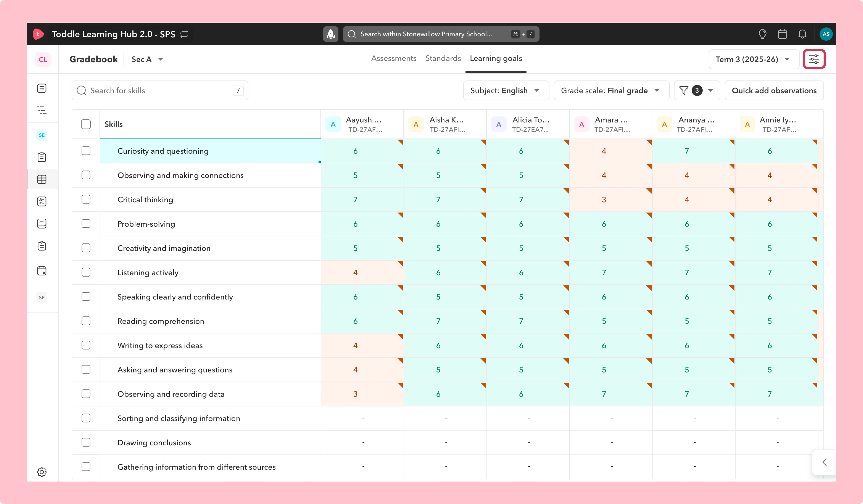This screenshot has width=863, height=504.
Task: Check the Listening actively checkbox
Action: [x=86, y=272]
